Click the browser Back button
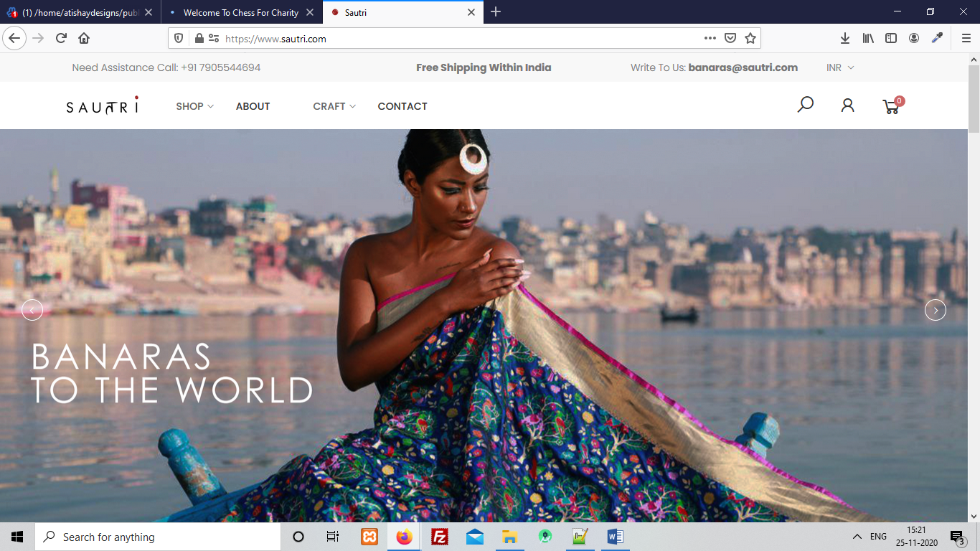 pos(14,38)
